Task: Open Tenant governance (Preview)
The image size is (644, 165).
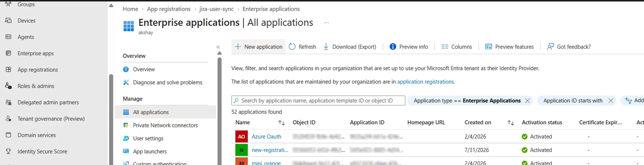Action: point(51,119)
